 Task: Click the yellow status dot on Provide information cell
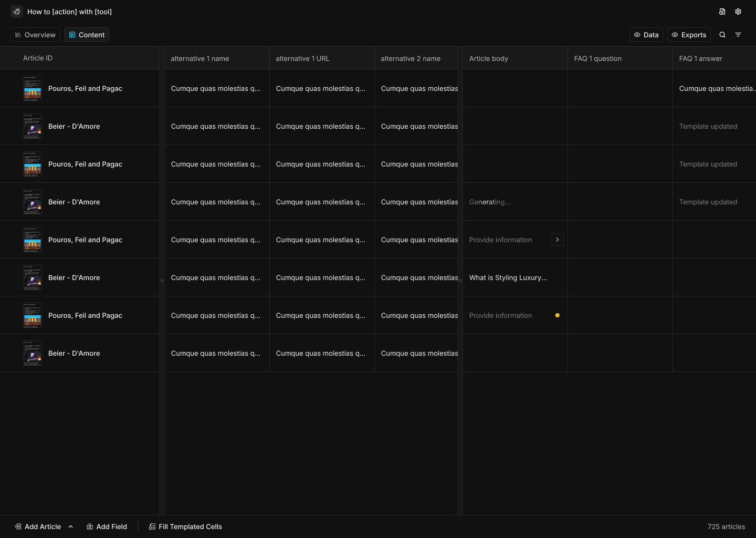557,315
